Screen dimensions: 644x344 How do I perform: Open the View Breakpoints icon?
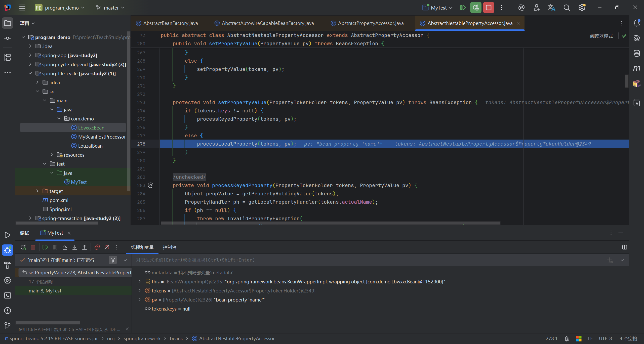pos(97,247)
